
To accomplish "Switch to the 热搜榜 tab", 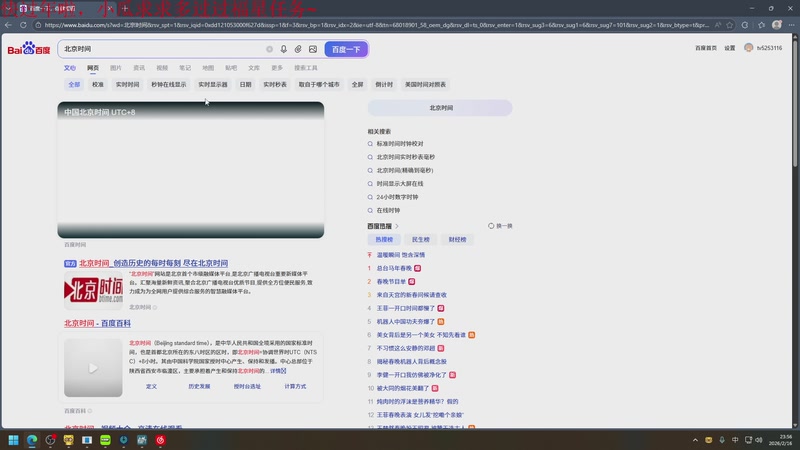I will (384, 240).
